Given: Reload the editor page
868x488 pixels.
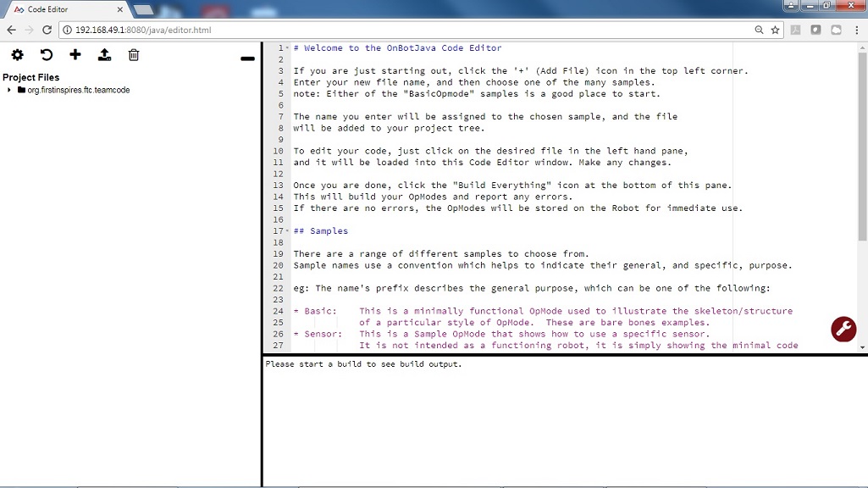Looking at the screenshot, I should [47, 29].
